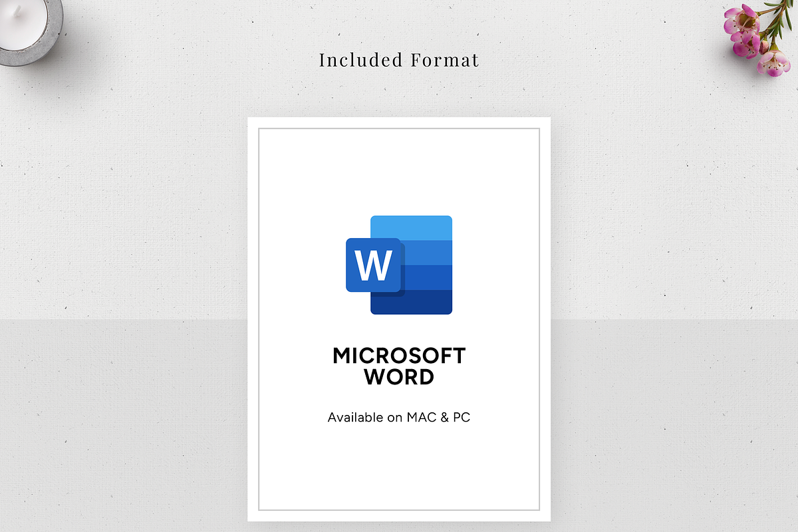Select the "MICROSOFT WORD" title text
This screenshot has width=798, height=532.
tap(399, 366)
